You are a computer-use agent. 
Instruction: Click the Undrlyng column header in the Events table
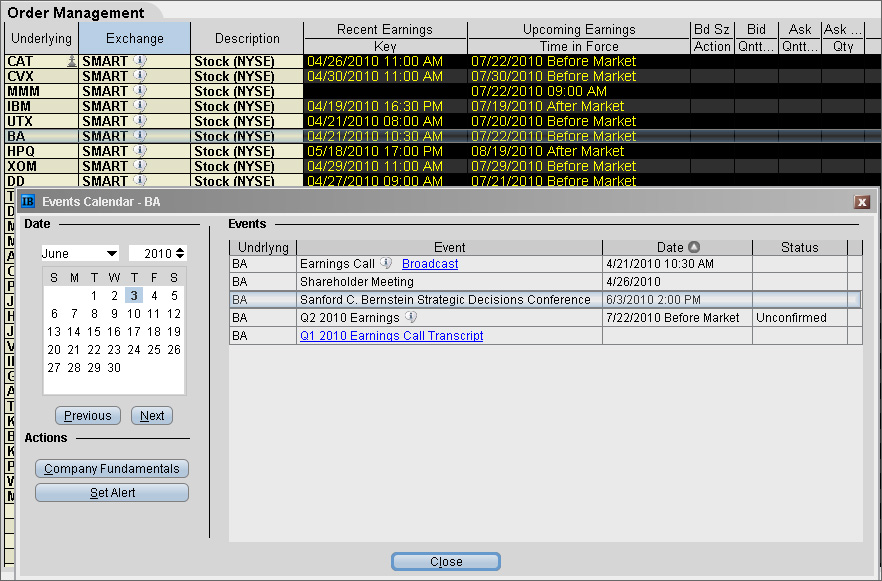[x=263, y=247]
